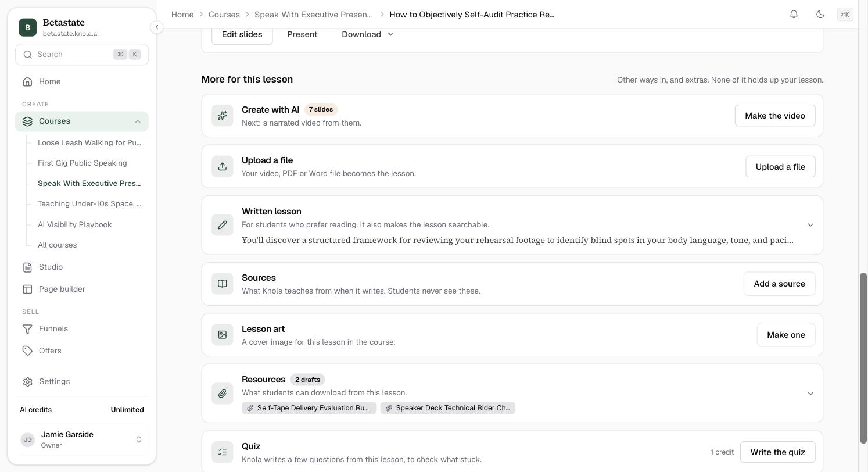Open the notifications bell
The height and width of the screenshot is (472, 868).
pos(794,14)
